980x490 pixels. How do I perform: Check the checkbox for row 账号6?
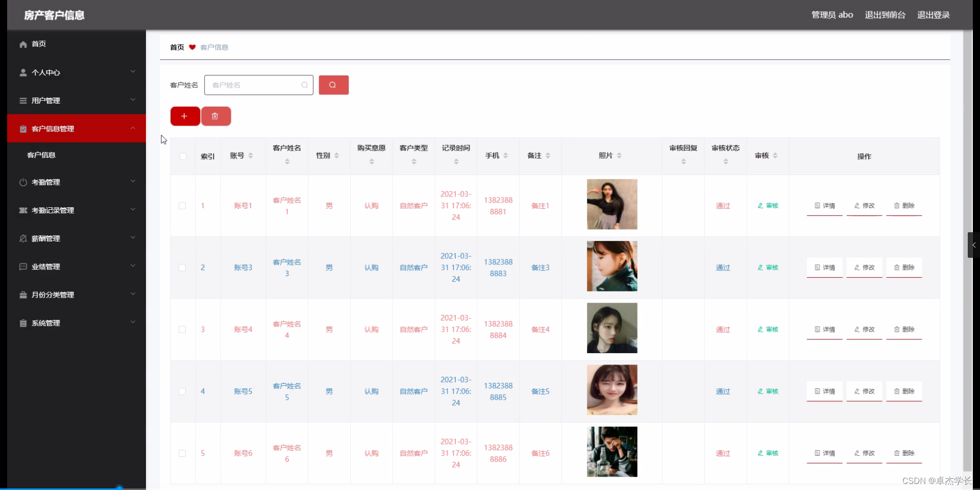tap(182, 453)
